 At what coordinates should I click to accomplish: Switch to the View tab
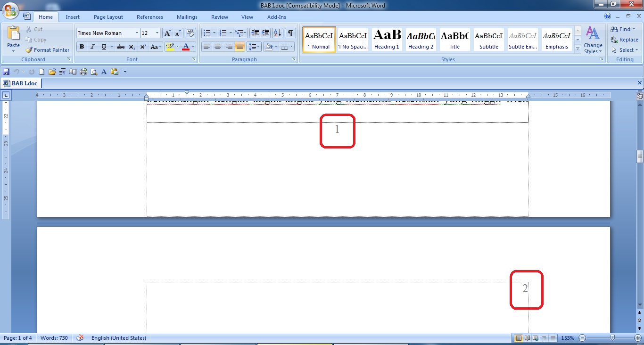click(248, 17)
